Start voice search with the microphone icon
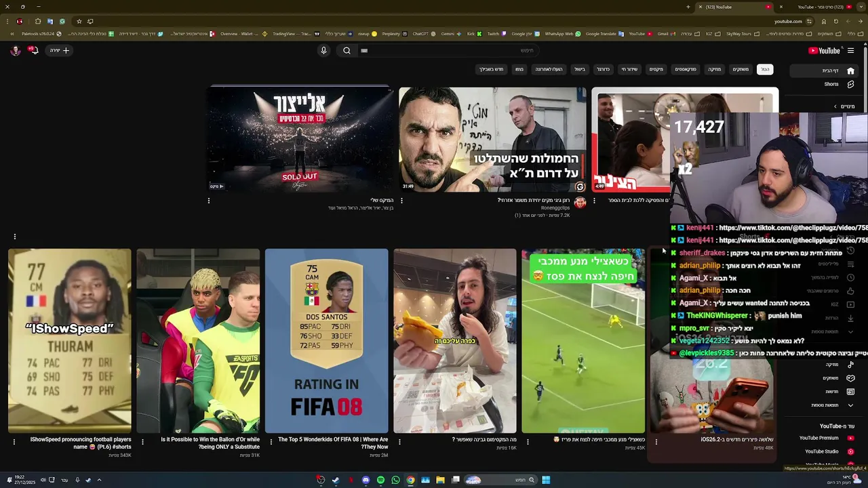The height and width of the screenshot is (488, 868). (x=323, y=50)
